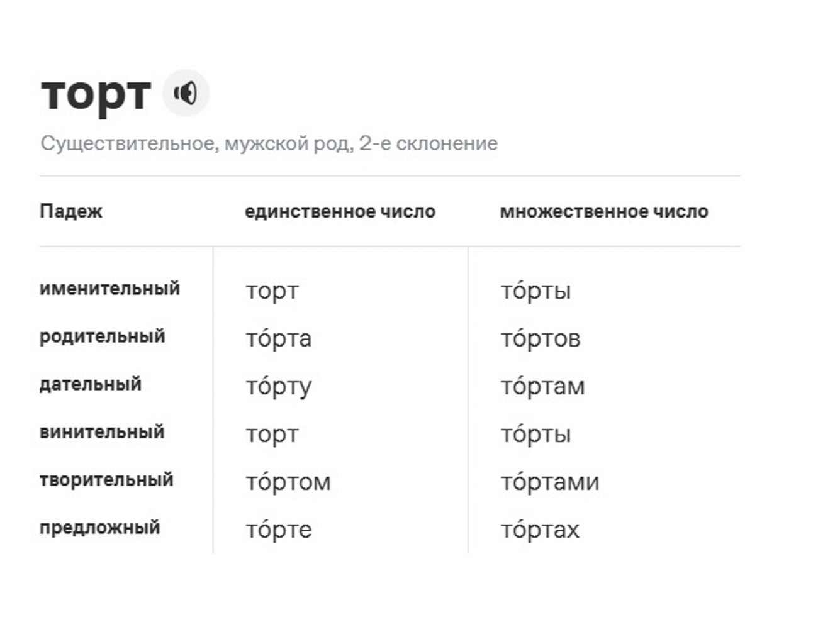818x644 pixels.
Task: Select the именительный case label
Action: click(109, 288)
